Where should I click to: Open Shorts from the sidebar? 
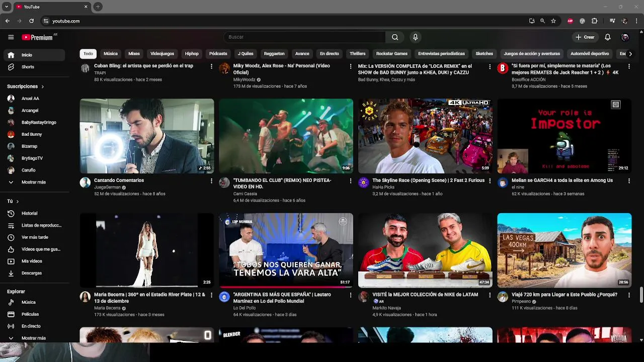point(35,67)
